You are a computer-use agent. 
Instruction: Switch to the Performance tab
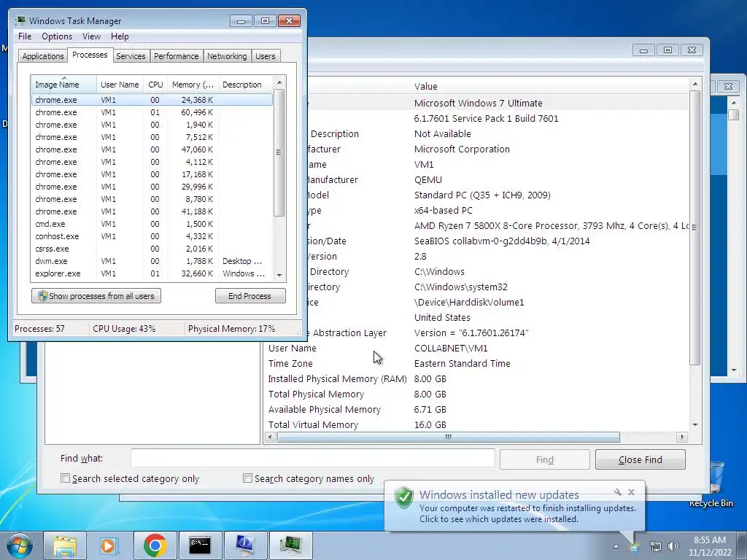[177, 56]
